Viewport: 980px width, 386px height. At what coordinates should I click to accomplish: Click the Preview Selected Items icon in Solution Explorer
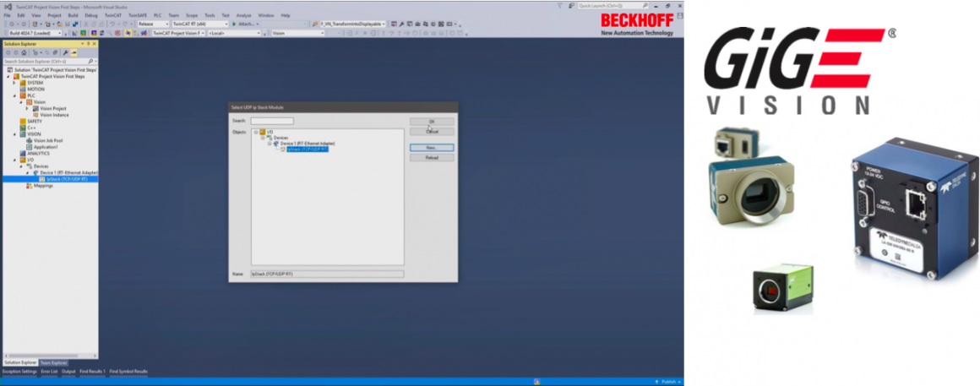click(x=73, y=52)
